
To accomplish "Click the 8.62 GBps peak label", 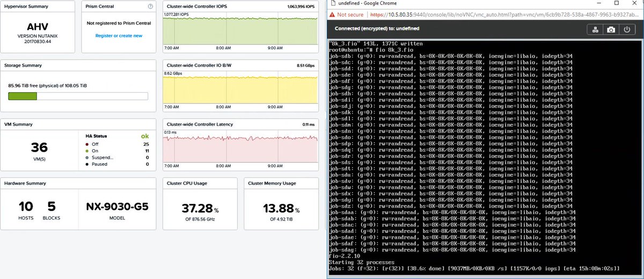I will coord(173,73).
